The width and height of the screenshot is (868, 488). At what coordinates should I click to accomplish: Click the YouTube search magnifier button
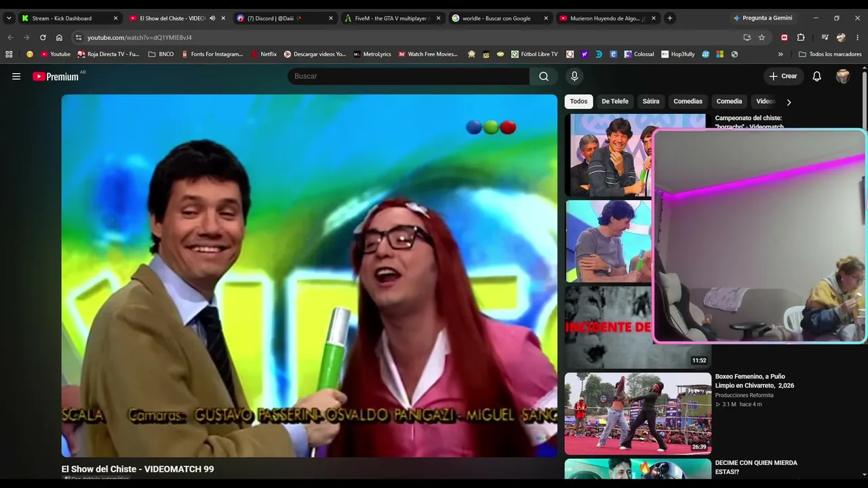coord(544,77)
